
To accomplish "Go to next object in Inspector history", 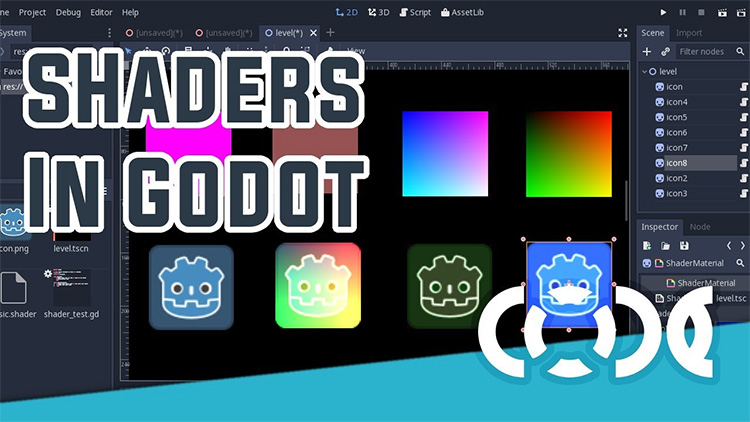I will point(742,246).
